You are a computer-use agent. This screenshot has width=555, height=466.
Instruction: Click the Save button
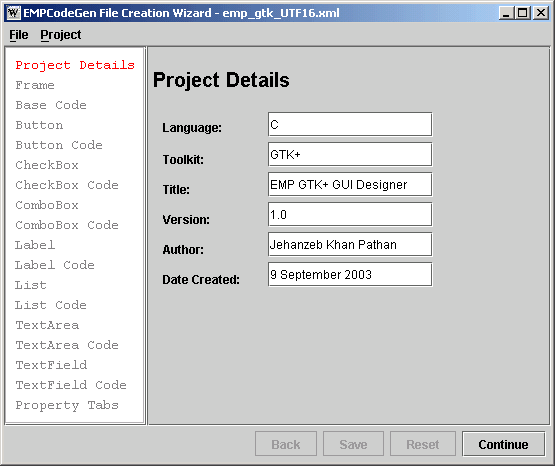tap(353, 444)
